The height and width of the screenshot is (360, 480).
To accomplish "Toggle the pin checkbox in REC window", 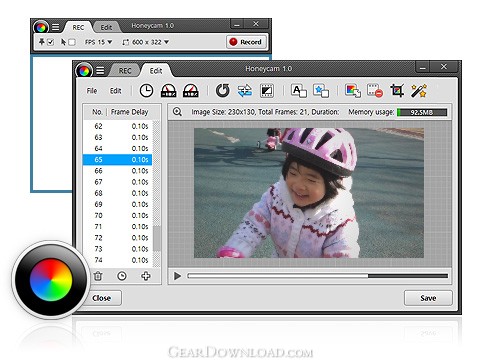I will [50, 42].
